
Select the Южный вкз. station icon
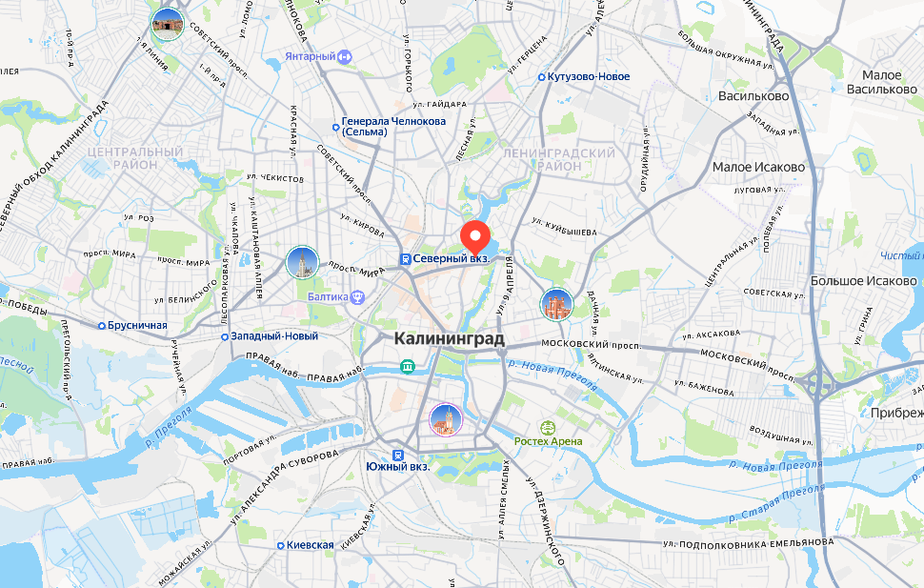coord(398,455)
